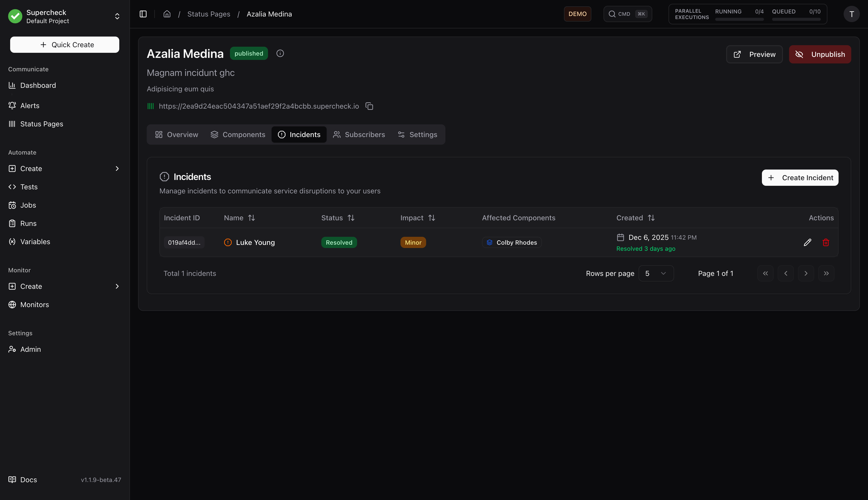Click Create Incident
This screenshot has height=500, width=868.
point(800,178)
